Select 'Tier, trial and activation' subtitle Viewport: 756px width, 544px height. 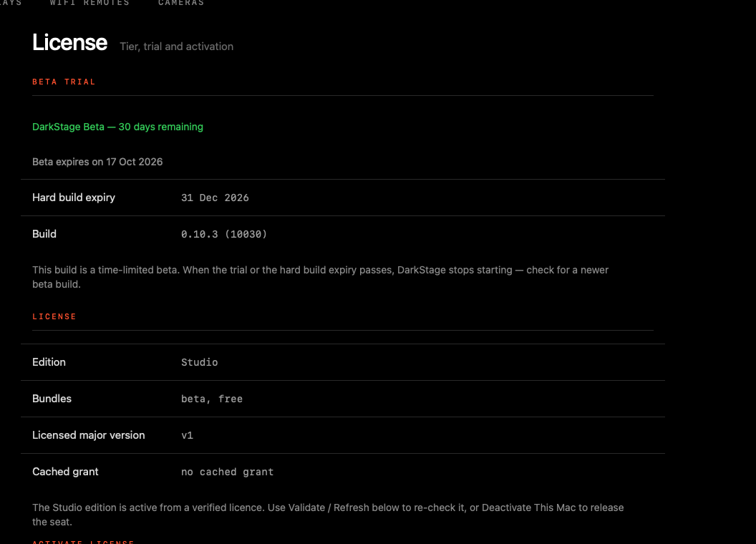[x=176, y=47]
